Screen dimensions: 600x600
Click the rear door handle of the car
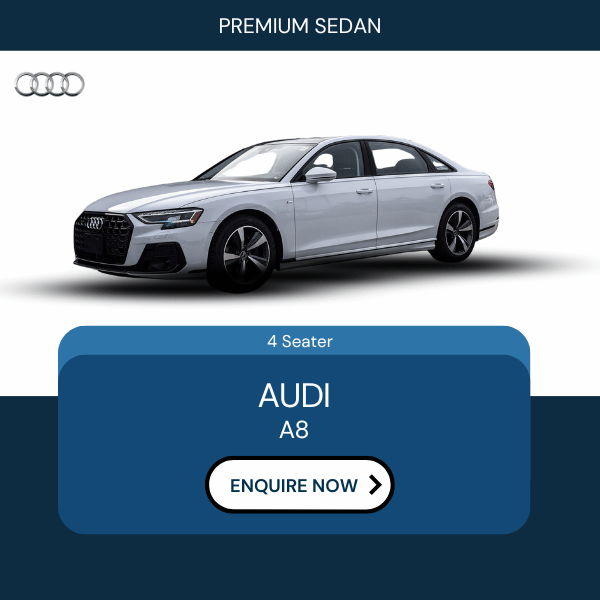pos(437,186)
